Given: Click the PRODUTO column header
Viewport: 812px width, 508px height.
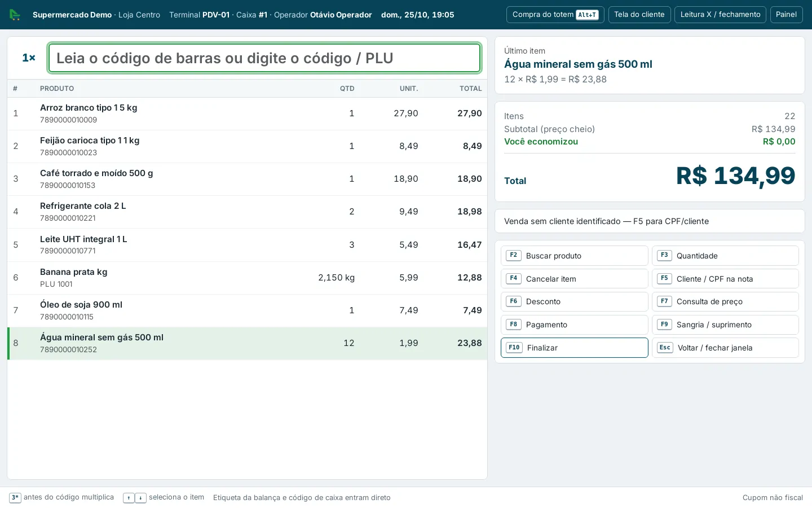Looking at the screenshot, I should pyautogui.click(x=57, y=89).
